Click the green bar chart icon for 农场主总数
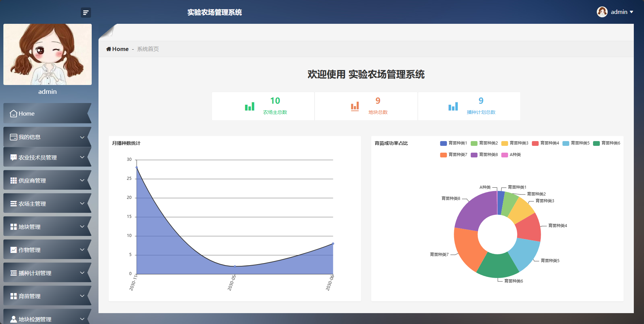The height and width of the screenshot is (324, 644). (250, 106)
